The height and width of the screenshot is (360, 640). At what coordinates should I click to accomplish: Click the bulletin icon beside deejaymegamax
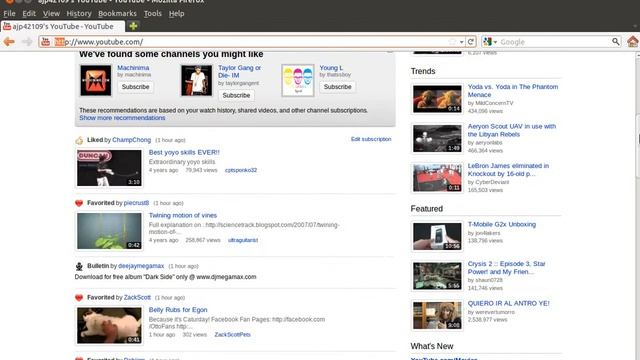coord(79,267)
